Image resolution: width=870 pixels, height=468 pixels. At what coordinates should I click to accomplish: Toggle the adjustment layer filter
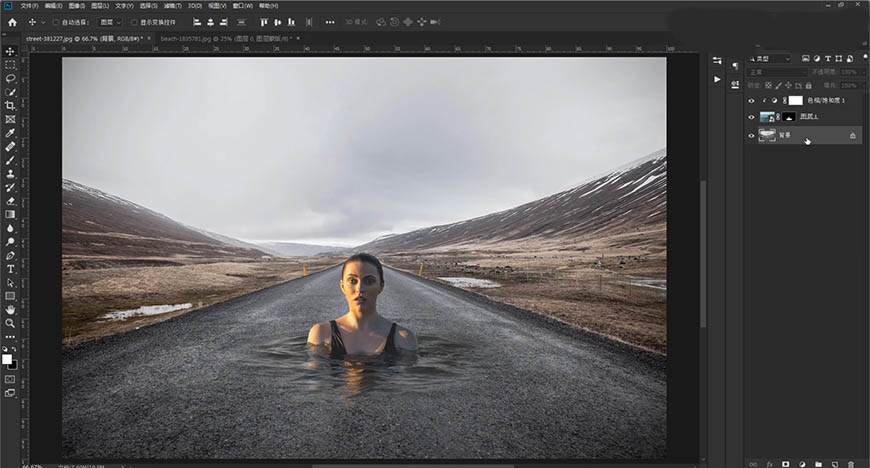[817, 58]
